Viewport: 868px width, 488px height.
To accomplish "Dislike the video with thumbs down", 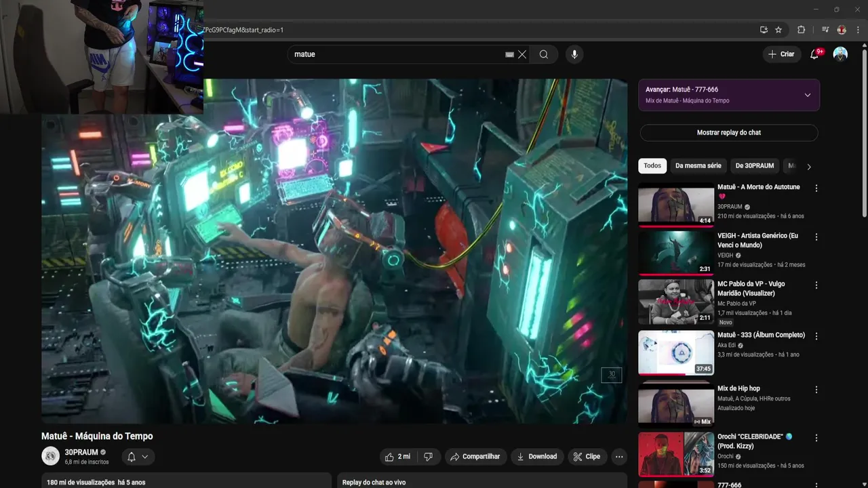I will pos(429,457).
